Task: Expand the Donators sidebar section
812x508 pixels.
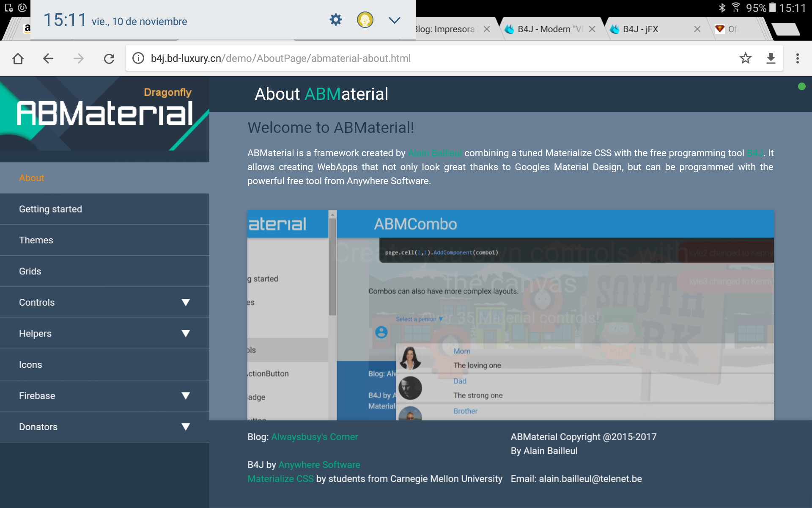Action: (185, 427)
